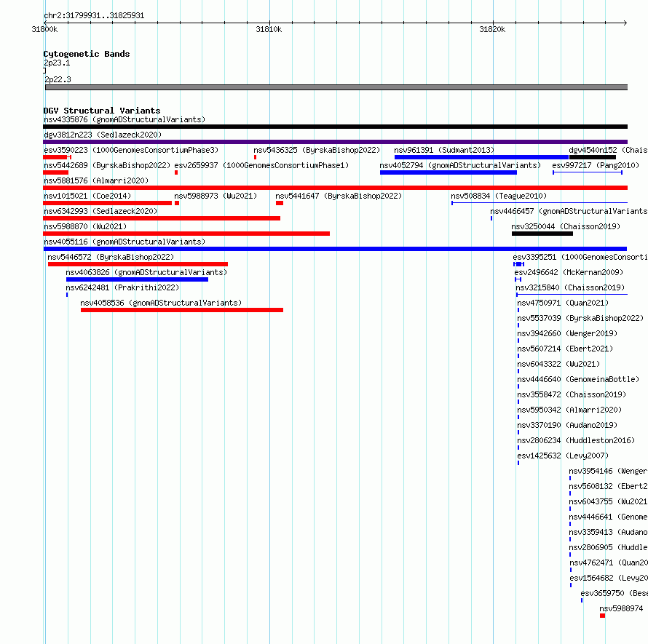Image resolution: width=648 pixels, height=644 pixels.
Task: Click nsv5881576 (Almarri2020) label
Action: [x=96, y=181]
